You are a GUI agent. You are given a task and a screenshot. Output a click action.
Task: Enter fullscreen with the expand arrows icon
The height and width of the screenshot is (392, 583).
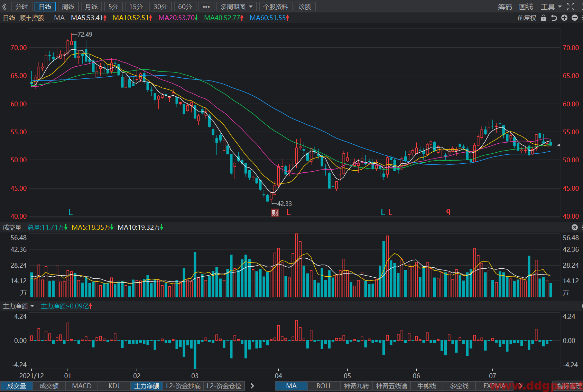click(x=571, y=7)
